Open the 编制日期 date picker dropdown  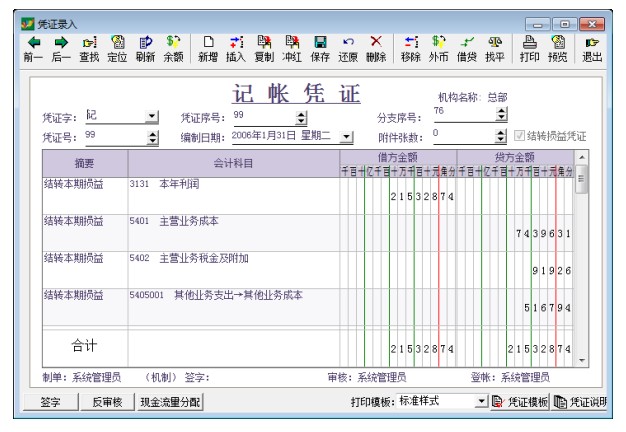(x=347, y=137)
